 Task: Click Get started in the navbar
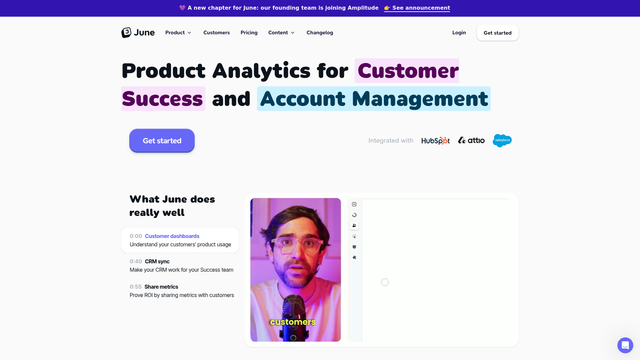pyautogui.click(x=497, y=33)
